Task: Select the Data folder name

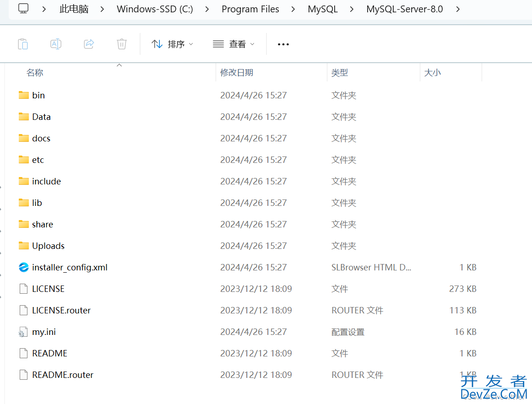Action: click(x=41, y=117)
